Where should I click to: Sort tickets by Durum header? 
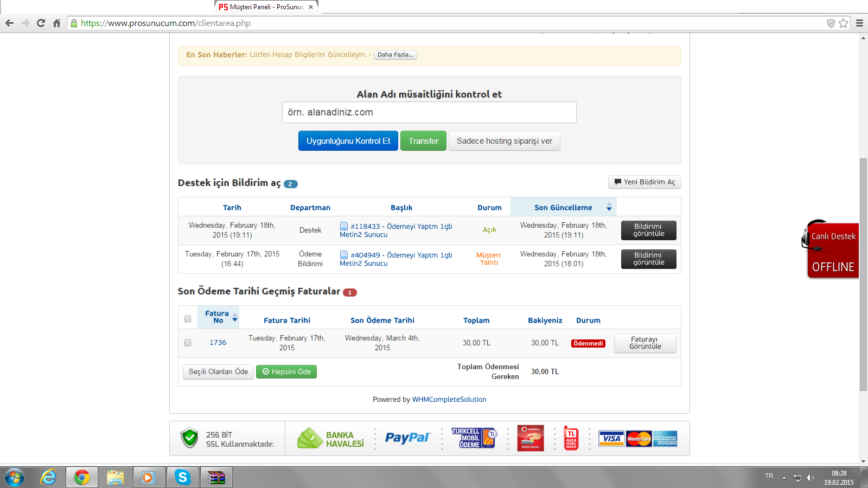489,208
